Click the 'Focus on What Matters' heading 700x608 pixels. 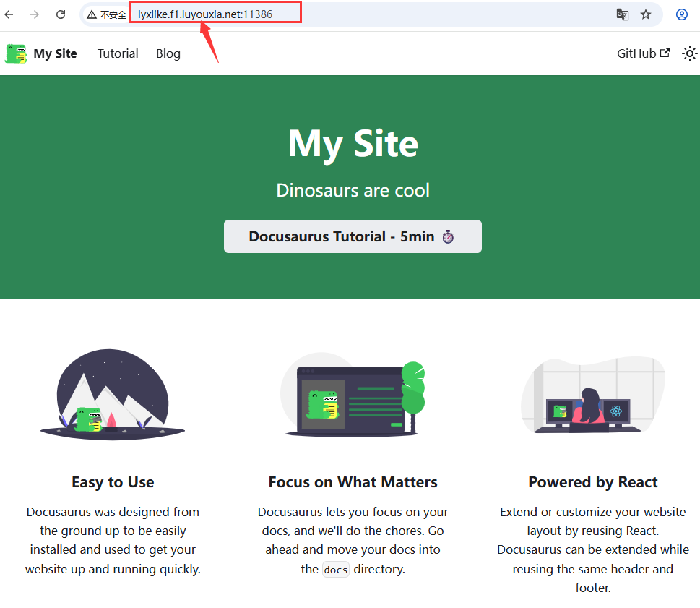click(353, 482)
